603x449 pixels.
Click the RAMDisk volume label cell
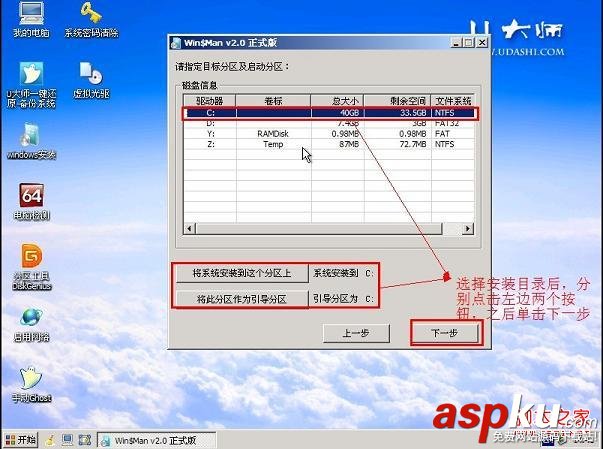(x=273, y=134)
